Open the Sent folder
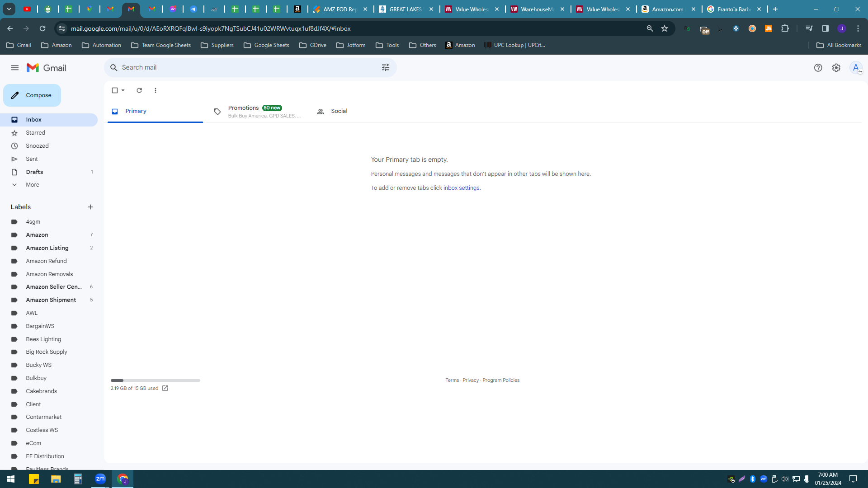Image resolution: width=868 pixels, height=488 pixels. pos(49,159)
